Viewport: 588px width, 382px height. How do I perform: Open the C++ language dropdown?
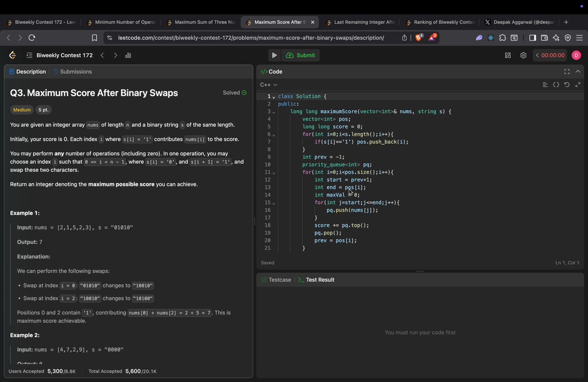point(269,85)
